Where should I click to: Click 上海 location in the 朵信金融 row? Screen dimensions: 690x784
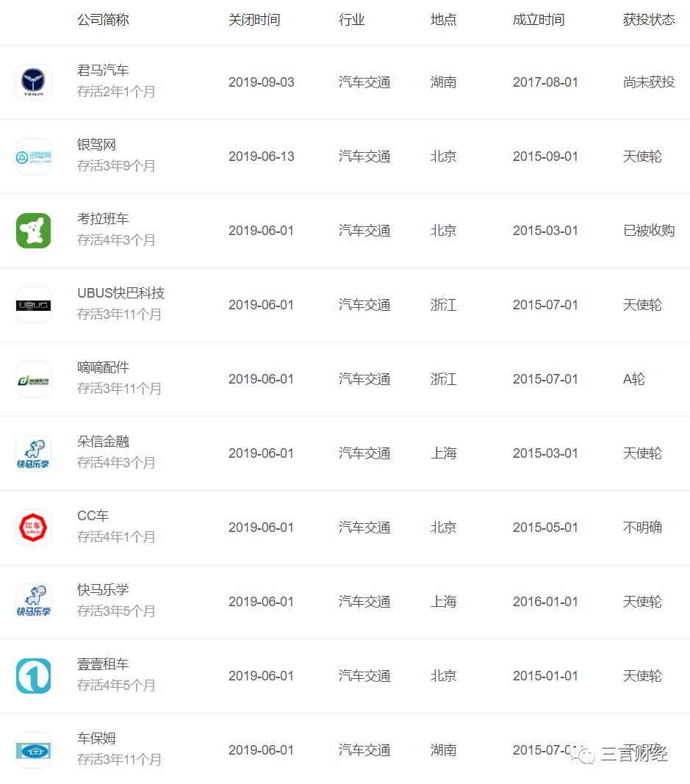(444, 453)
